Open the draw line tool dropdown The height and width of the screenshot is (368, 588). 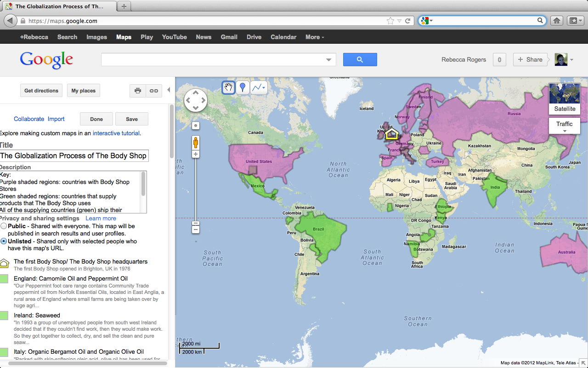259,87
